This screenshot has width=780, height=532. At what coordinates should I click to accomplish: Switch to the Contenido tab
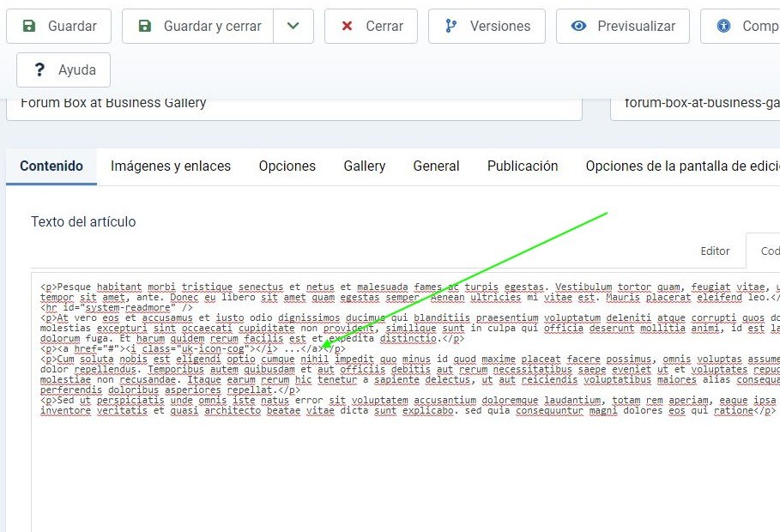pyautogui.click(x=51, y=166)
